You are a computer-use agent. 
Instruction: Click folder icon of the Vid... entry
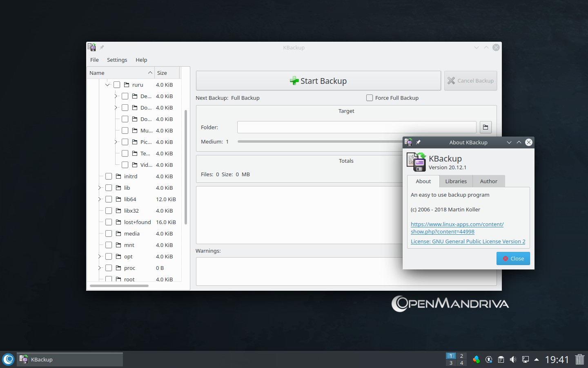point(135,165)
